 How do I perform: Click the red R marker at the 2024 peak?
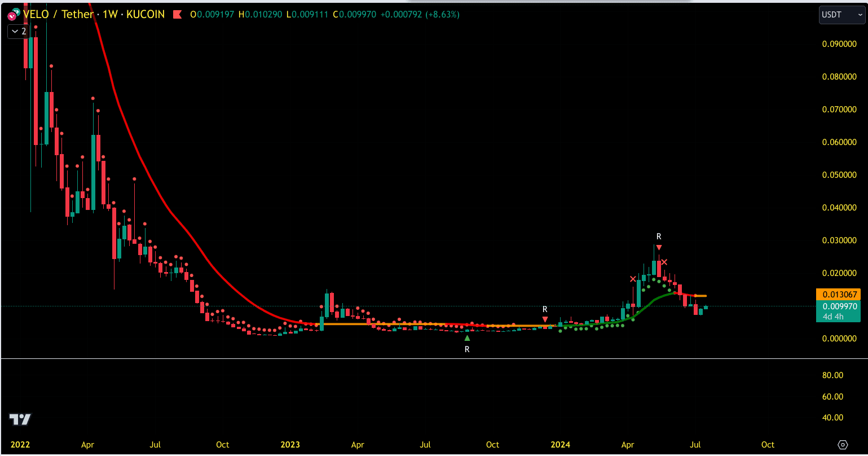click(x=659, y=248)
